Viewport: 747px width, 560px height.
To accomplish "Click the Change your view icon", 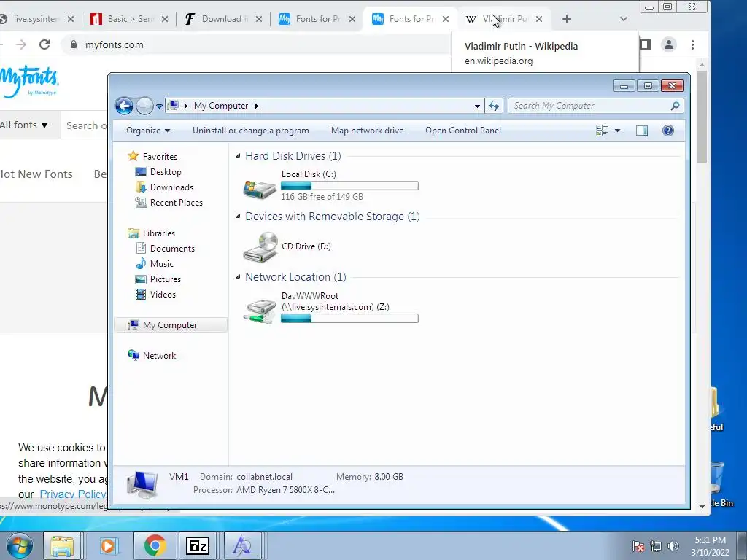I will pyautogui.click(x=602, y=131).
